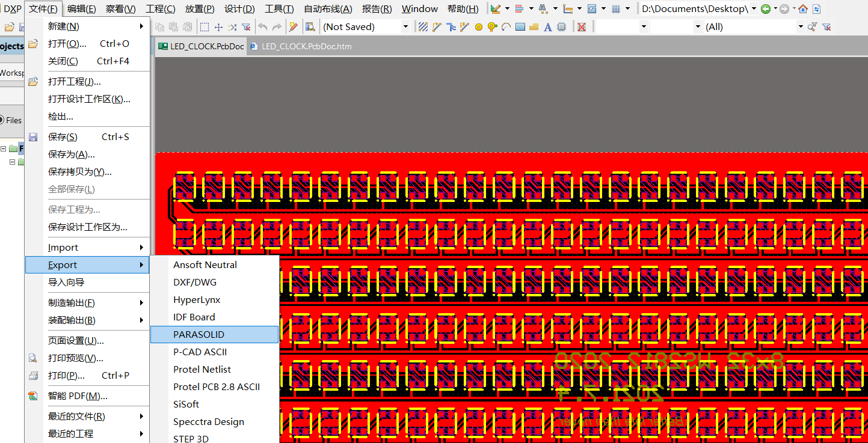The width and height of the screenshot is (868, 443).
Task: Click 页面设置(U)... menu entry
Action: tap(87, 341)
